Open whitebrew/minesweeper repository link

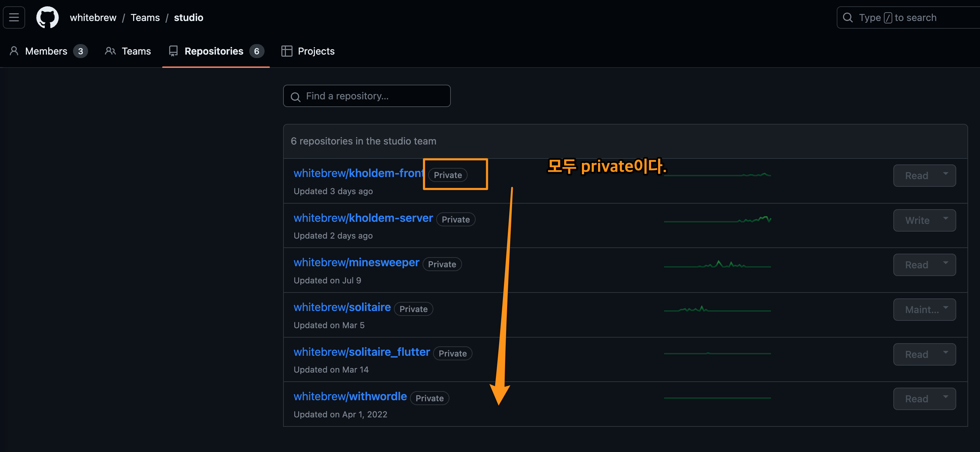(x=356, y=262)
